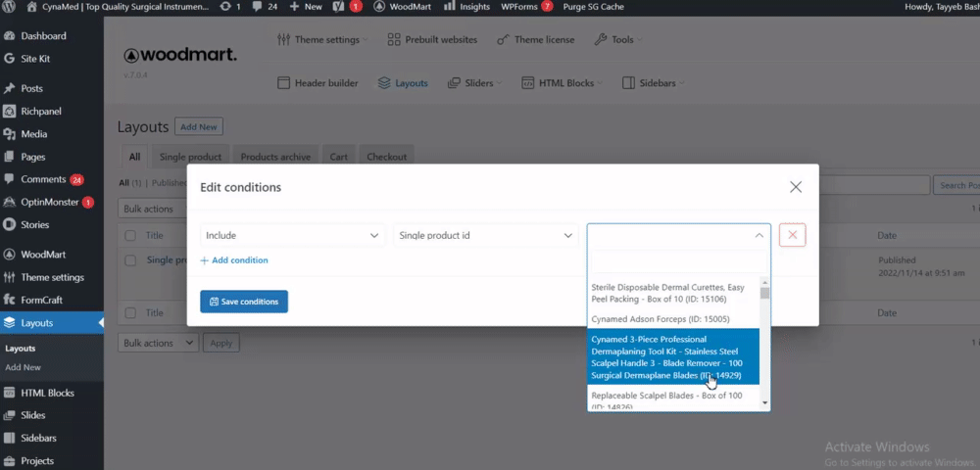
Task: Switch to the Single product tab
Action: tap(190, 157)
